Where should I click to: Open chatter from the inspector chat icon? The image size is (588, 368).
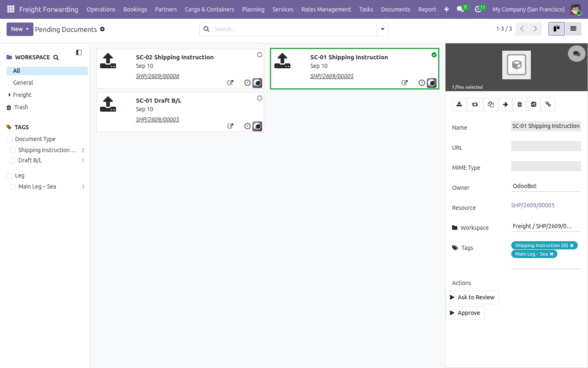577,54
